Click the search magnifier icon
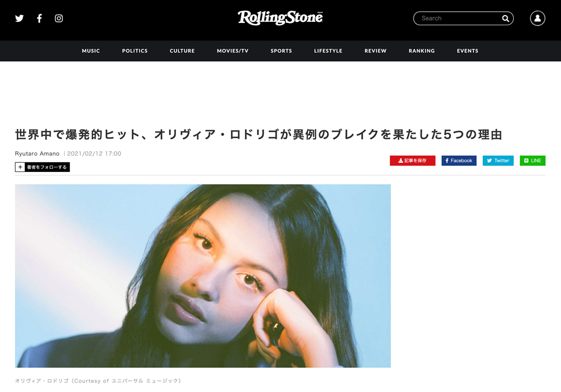The width and height of the screenshot is (561, 392). (505, 18)
